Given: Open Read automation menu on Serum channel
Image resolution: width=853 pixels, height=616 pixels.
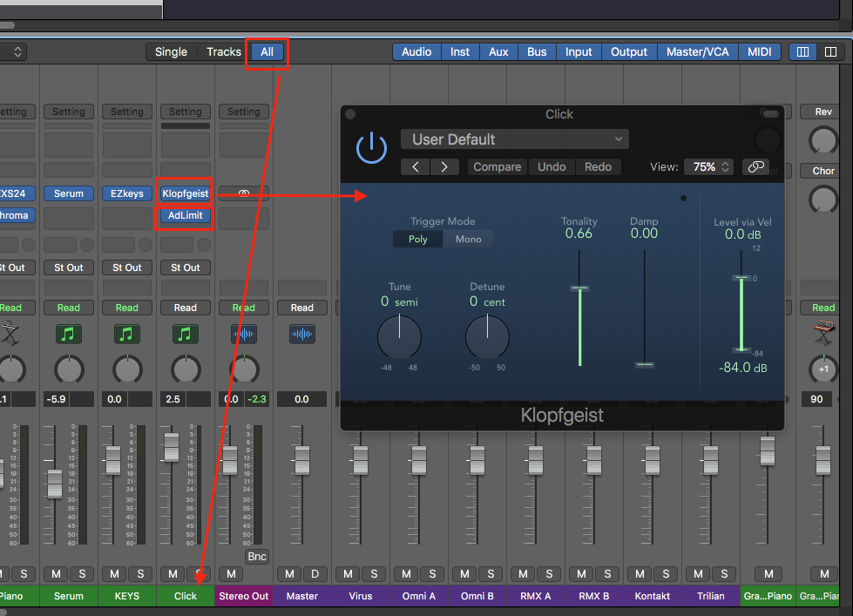Looking at the screenshot, I should tap(69, 308).
